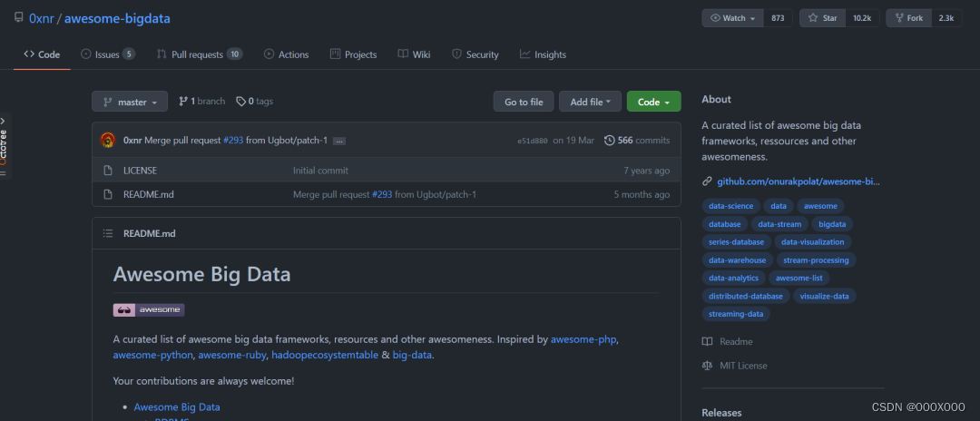Open the awesome-php link
This screenshot has height=421, width=980.
[x=583, y=340]
